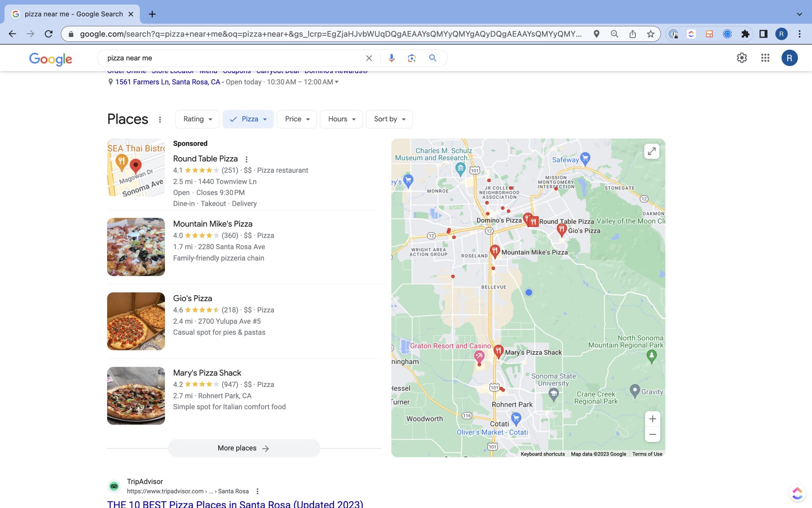This screenshot has height=508, width=812.
Task: Open the Rating filter dropdown
Action: coord(197,119)
